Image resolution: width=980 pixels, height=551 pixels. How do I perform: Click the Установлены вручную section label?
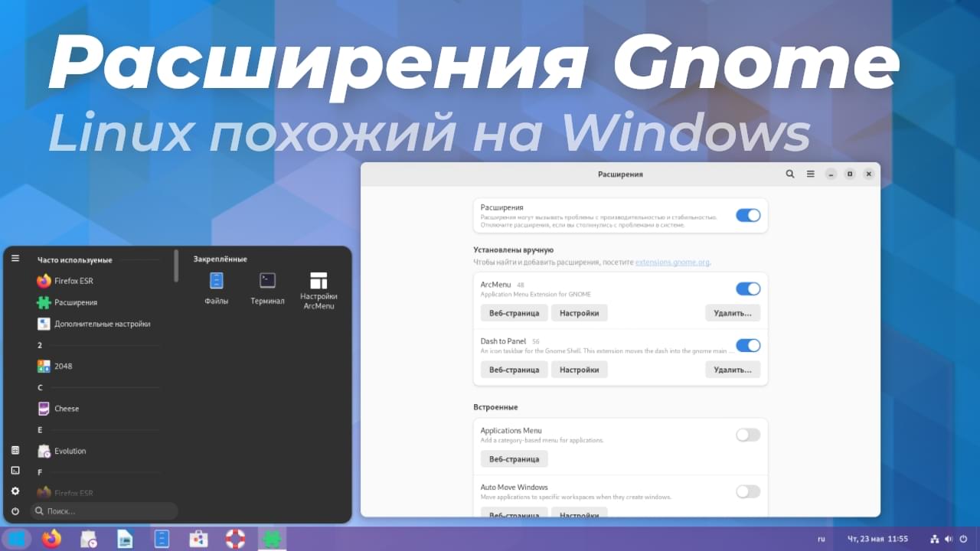pyautogui.click(x=513, y=249)
